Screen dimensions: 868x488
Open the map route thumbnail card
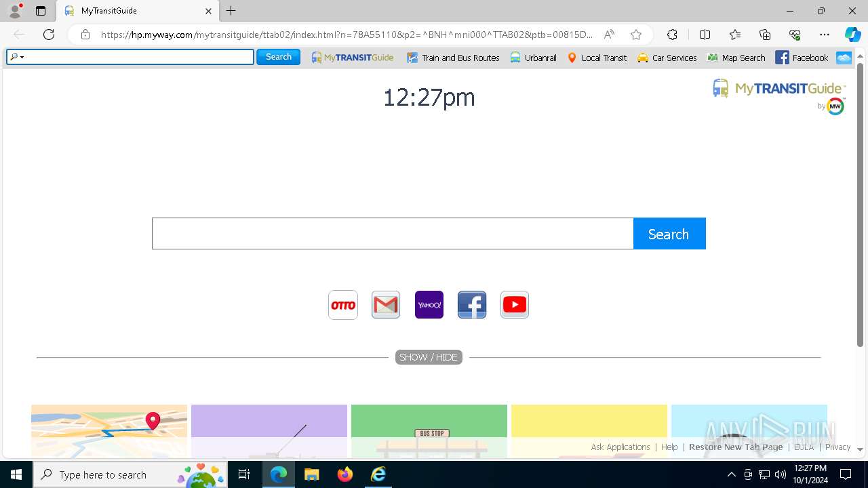pos(109,431)
